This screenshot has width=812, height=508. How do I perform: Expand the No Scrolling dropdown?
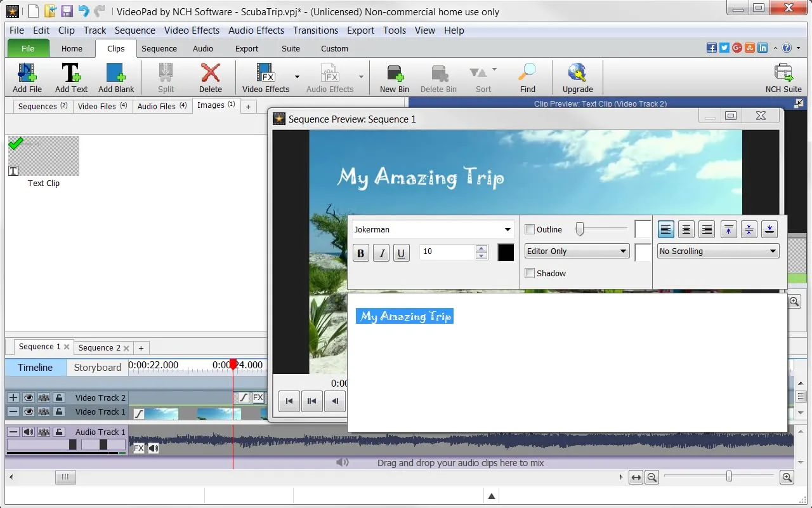717,251
